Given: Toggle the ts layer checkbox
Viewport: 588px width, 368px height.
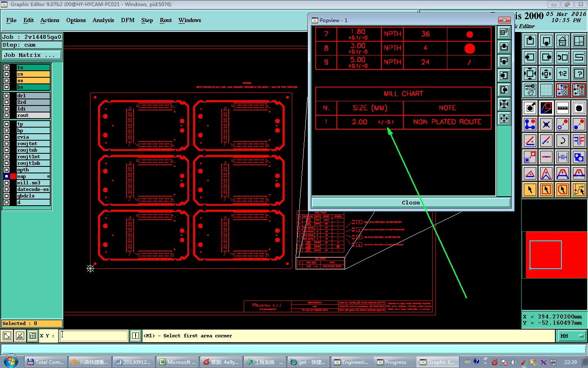Looking at the screenshot, I should tap(7, 67).
